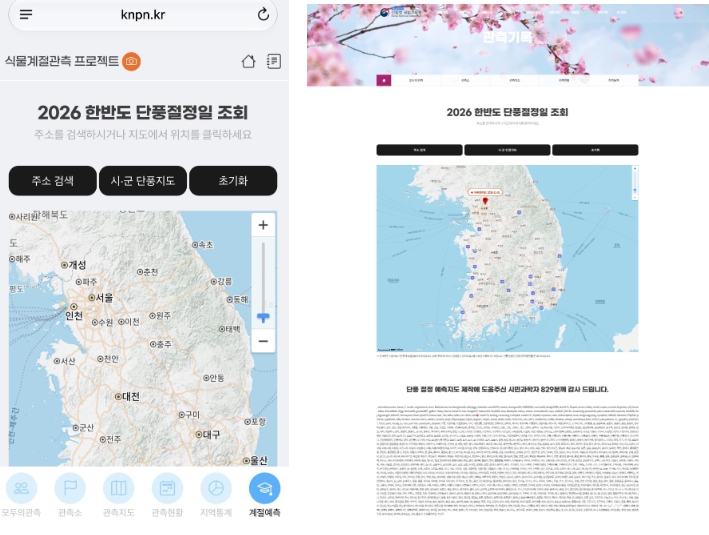Click 대전 on the mobile map
Screen dimensions: 709x535
tap(127, 396)
